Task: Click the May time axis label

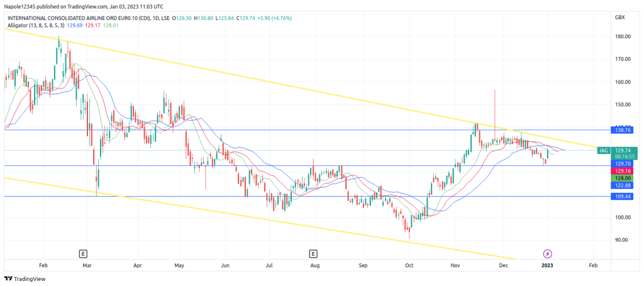Action: tap(180, 266)
